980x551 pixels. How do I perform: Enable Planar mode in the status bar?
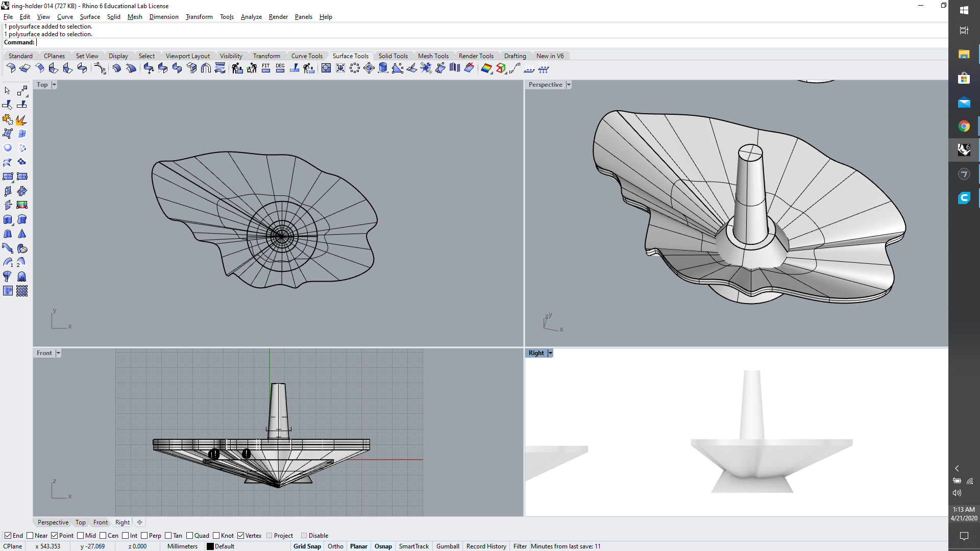pos(359,546)
